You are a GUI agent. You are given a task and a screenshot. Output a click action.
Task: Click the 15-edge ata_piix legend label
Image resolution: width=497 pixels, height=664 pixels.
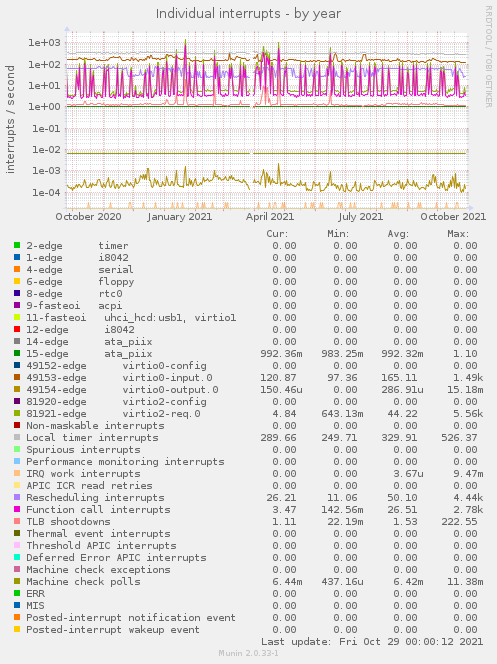click(89, 354)
